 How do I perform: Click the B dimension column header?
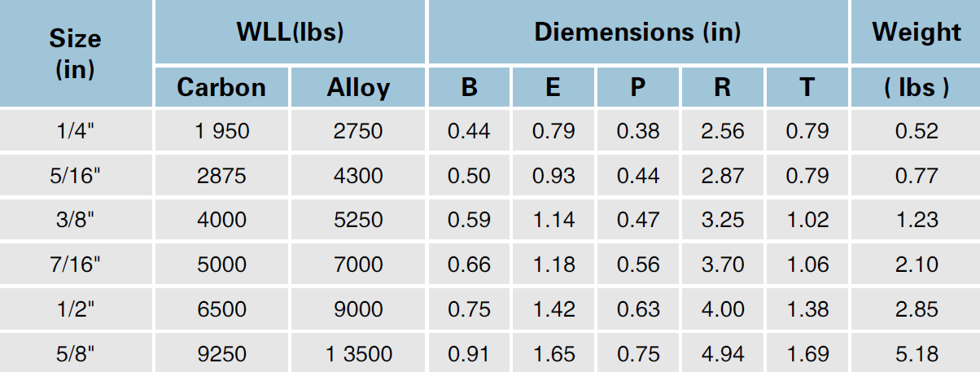pyautogui.click(x=469, y=87)
